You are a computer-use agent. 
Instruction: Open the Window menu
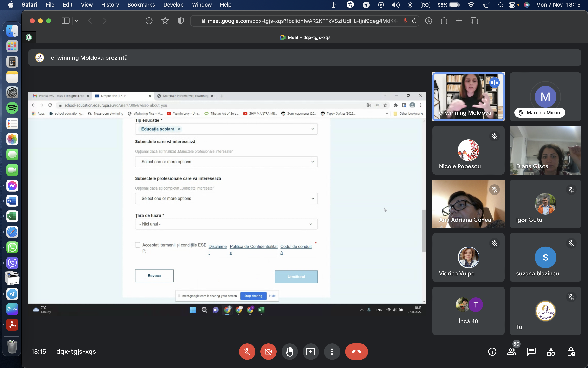click(202, 5)
